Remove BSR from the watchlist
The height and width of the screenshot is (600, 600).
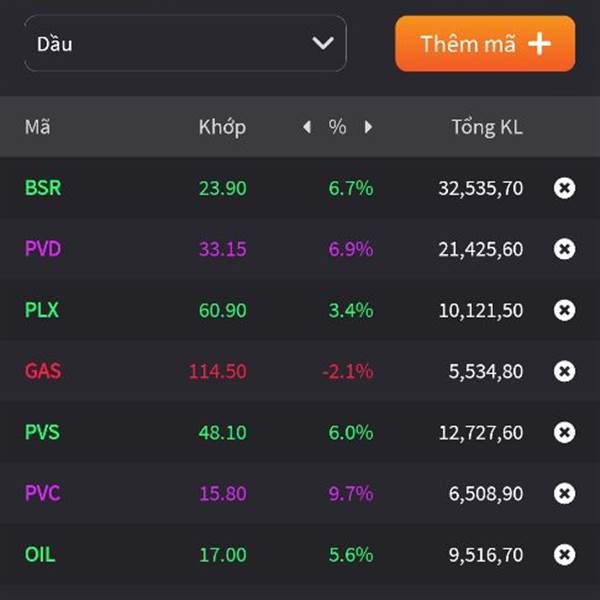coord(564,188)
